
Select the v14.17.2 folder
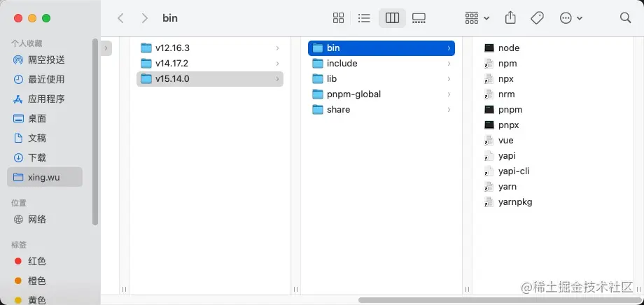click(171, 64)
